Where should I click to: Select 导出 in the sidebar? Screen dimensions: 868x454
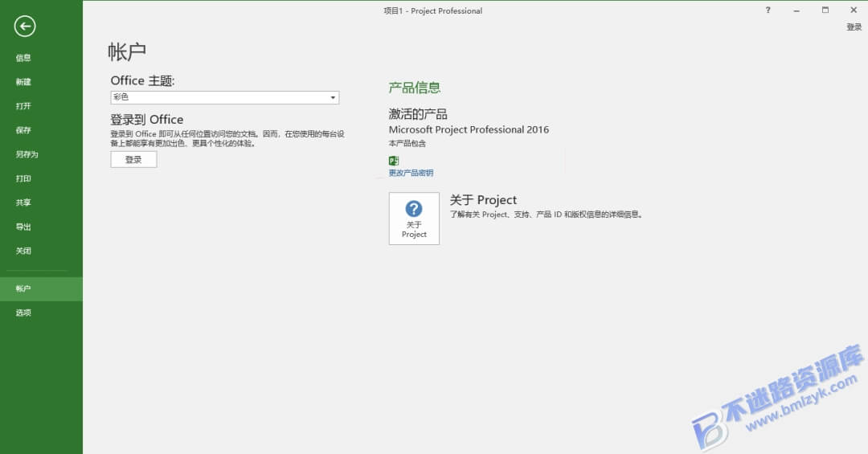tap(23, 227)
